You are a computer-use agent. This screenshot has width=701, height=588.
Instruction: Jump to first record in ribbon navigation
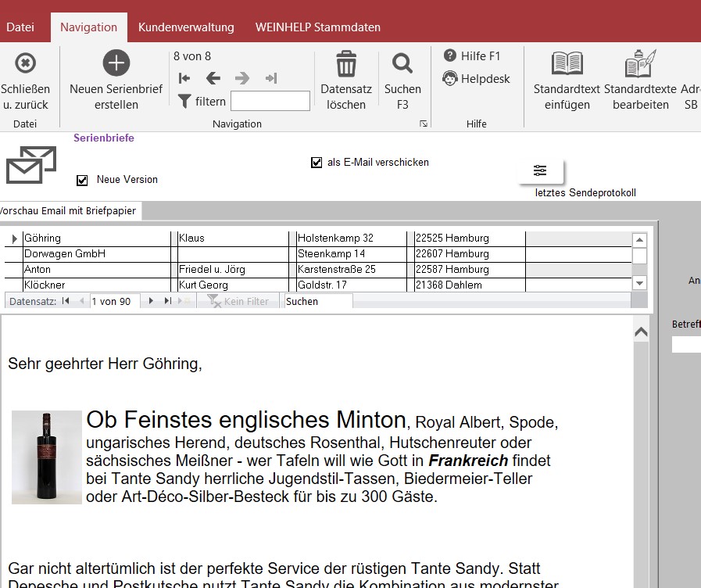tap(184, 78)
